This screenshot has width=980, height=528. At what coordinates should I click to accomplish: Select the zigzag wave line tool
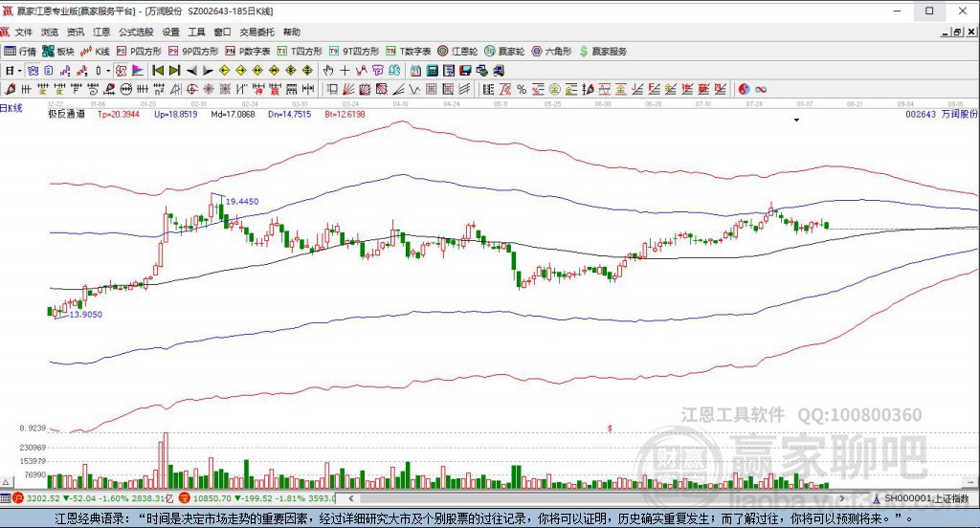413,89
